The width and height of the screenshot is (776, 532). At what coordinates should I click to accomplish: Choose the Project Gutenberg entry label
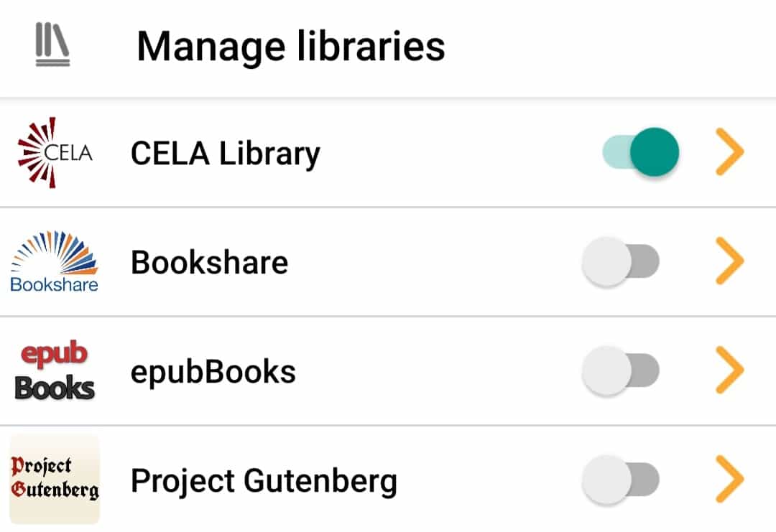tap(264, 482)
